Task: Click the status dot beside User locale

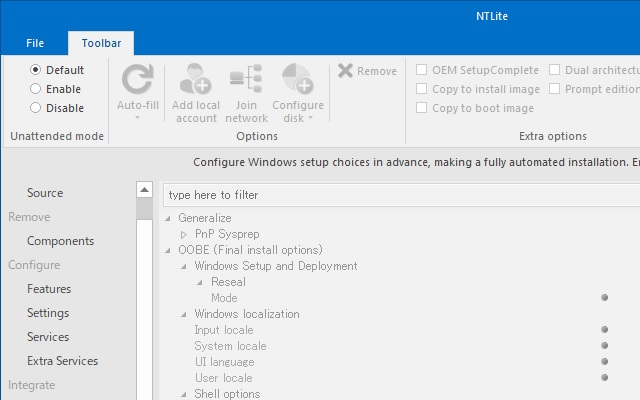Action: (604, 378)
